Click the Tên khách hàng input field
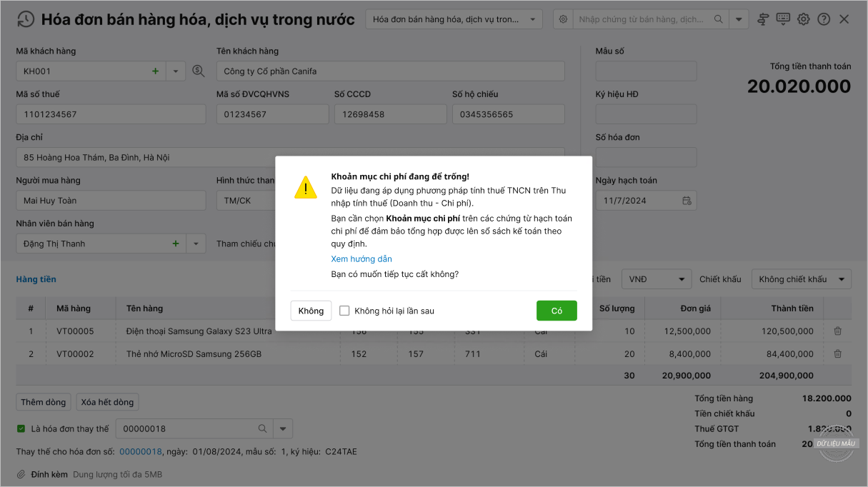868x487 pixels. tap(390, 71)
